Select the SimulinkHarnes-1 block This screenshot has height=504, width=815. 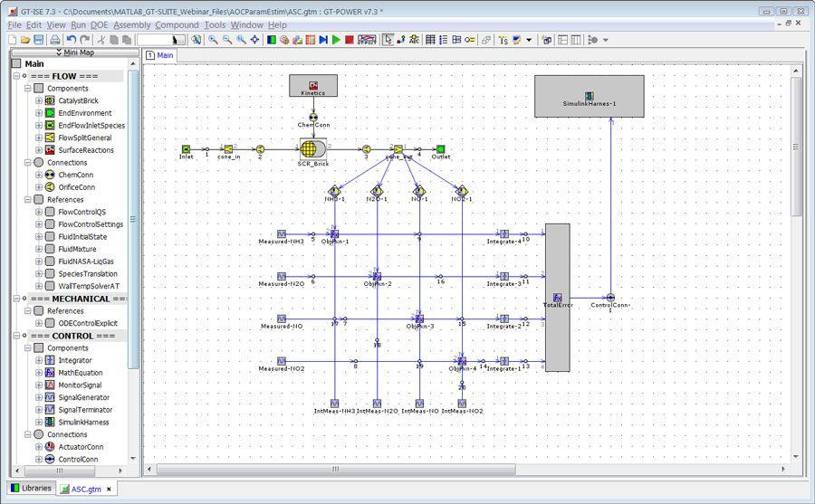point(590,96)
